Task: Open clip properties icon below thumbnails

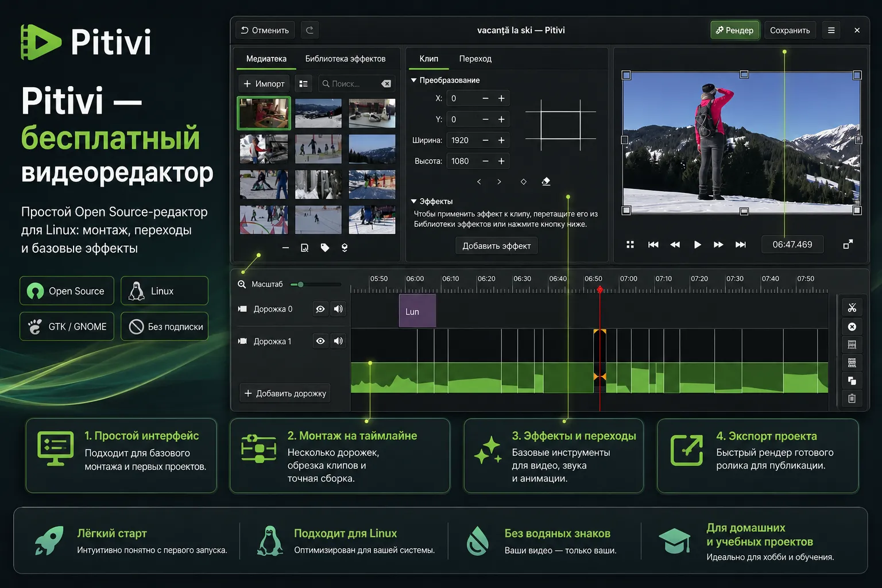Action: [x=305, y=247]
